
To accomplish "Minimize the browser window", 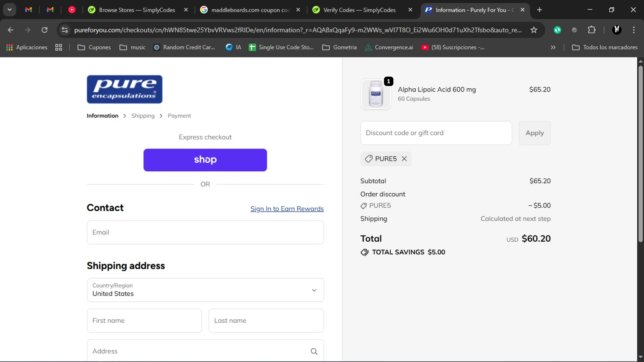I will (x=590, y=9).
